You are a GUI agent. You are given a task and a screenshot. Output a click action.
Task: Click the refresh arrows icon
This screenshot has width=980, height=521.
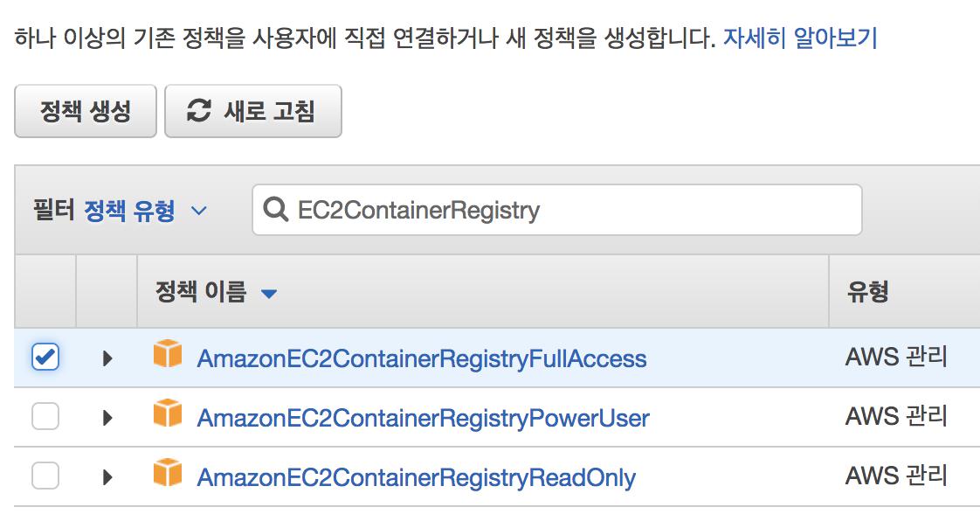199,111
